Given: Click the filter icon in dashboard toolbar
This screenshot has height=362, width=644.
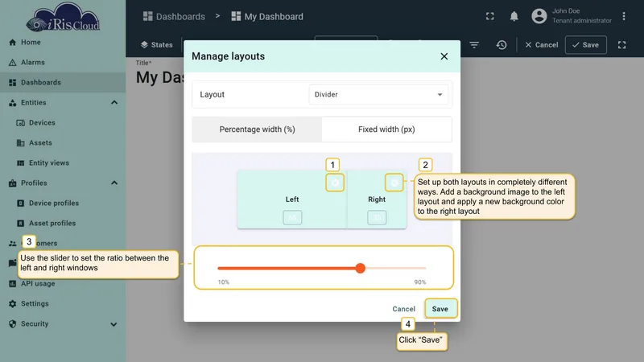Looking at the screenshot, I should tap(474, 45).
